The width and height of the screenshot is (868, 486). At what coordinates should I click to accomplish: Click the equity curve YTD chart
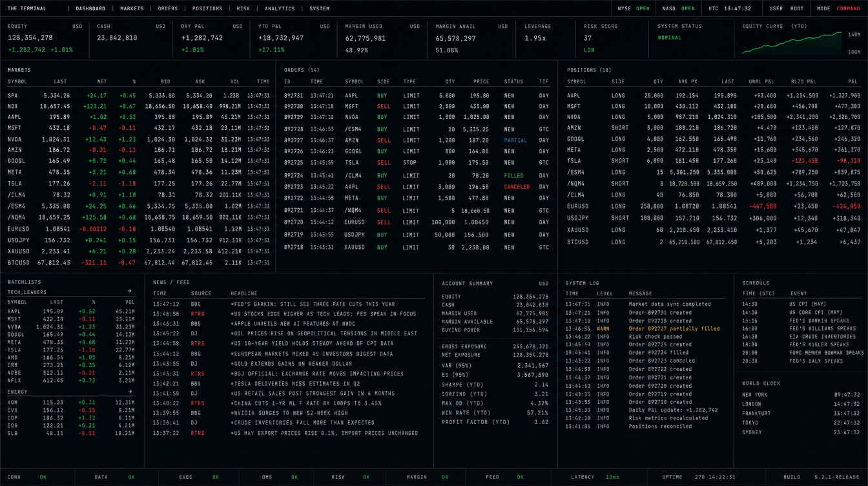[x=791, y=43]
